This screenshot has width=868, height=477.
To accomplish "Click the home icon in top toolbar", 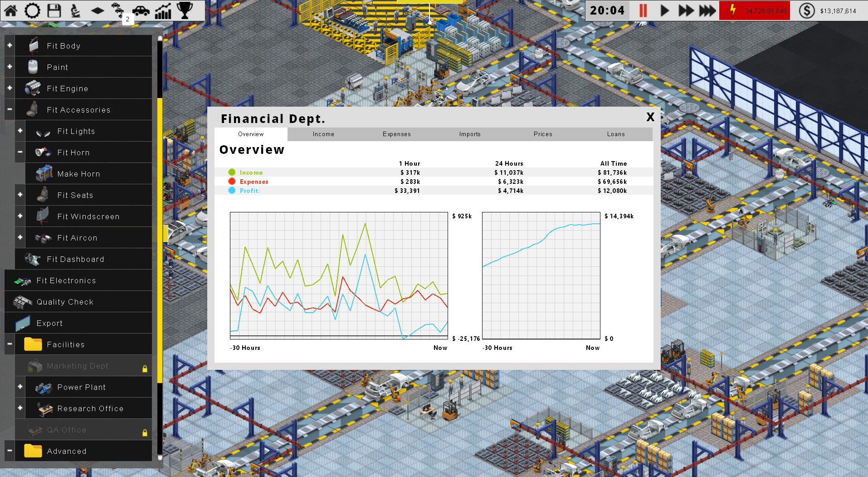I will point(11,10).
